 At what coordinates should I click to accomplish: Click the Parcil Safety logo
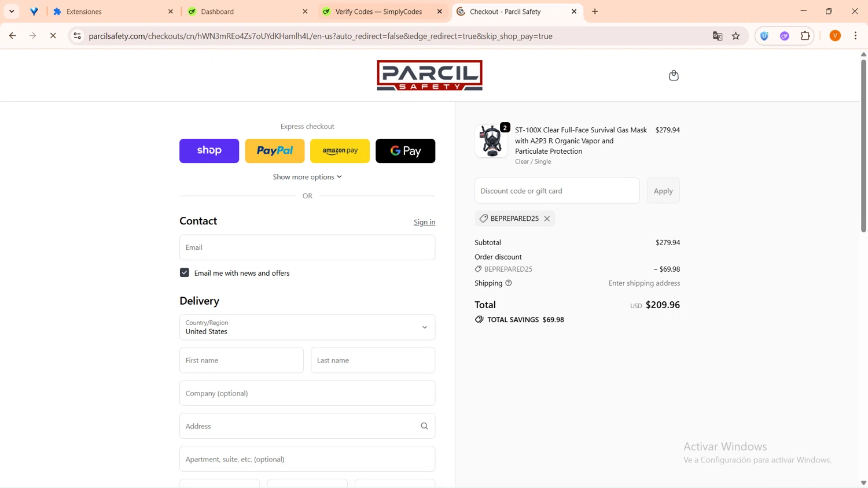pyautogui.click(x=429, y=75)
